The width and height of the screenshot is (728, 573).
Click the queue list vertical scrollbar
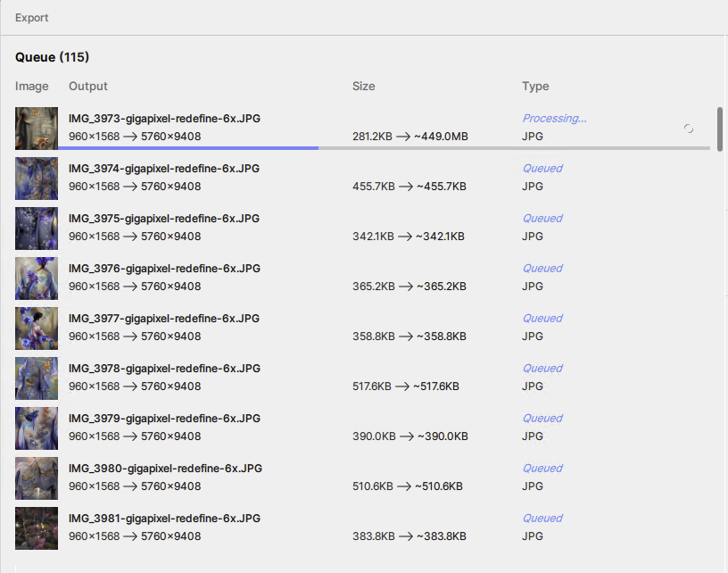[x=720, y=129]
